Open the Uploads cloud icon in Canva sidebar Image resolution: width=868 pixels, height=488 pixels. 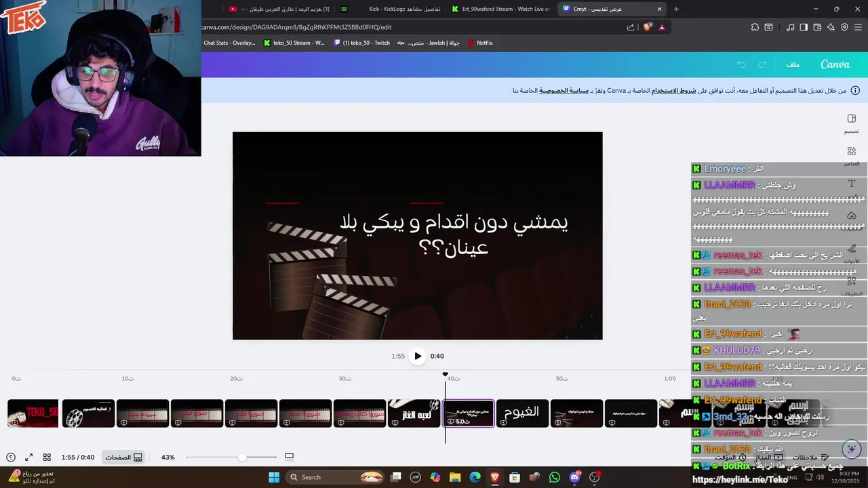(852, 216)
